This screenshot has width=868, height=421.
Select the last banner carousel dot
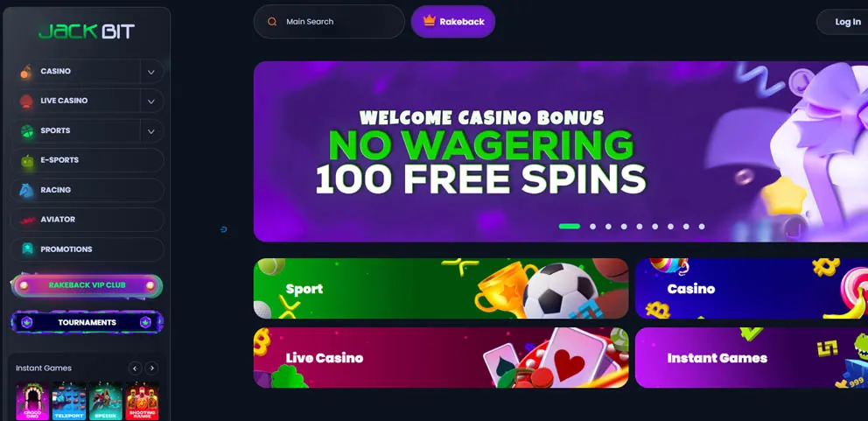pos(702,227)
